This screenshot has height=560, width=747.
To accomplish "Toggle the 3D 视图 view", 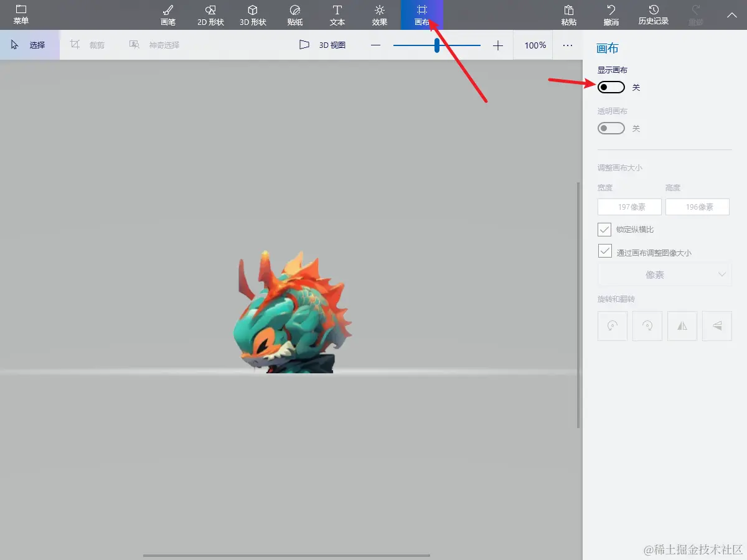I will click(x=322, y=45).
